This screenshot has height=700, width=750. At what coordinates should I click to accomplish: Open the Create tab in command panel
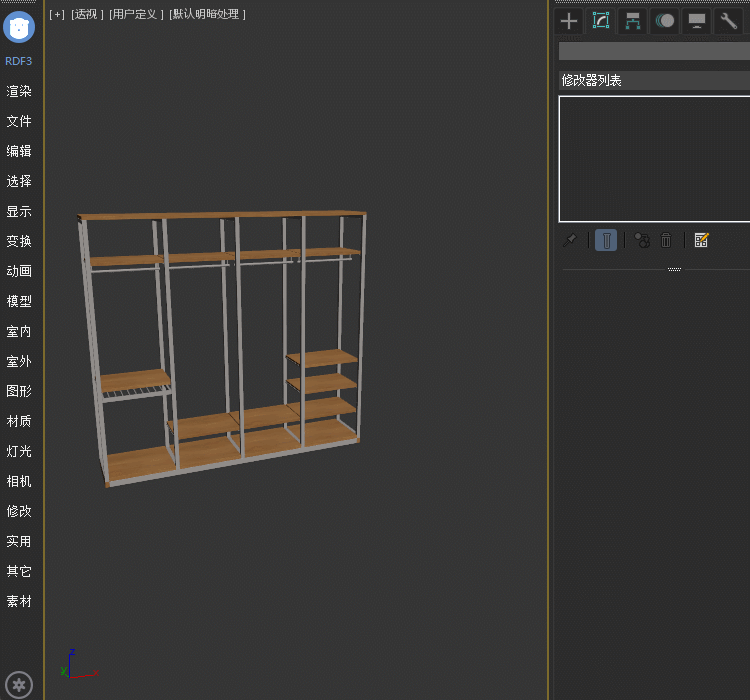pos(569,21)
